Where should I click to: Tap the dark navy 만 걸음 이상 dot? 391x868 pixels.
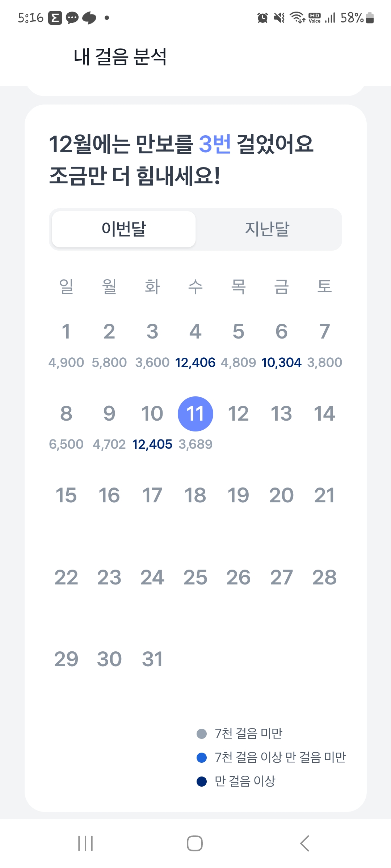tap(201, 782)
